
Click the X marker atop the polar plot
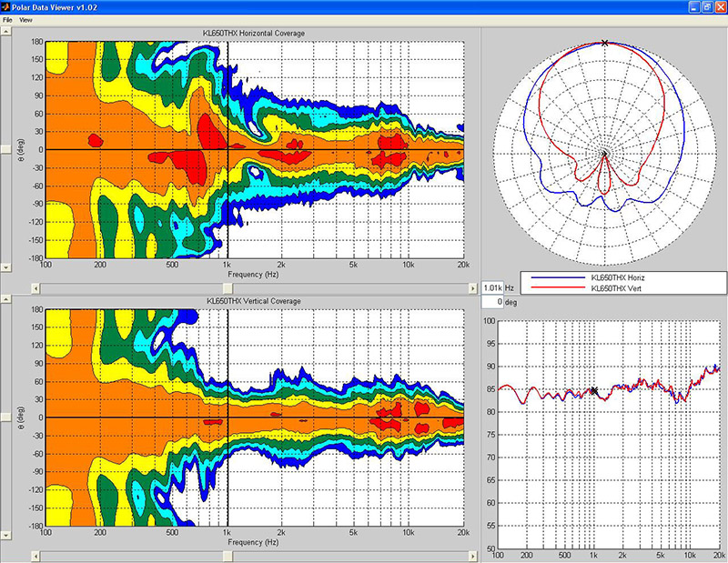604,42
